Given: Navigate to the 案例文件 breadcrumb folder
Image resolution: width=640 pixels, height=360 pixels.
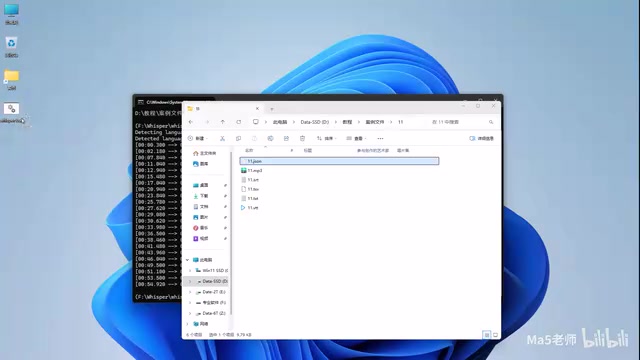Looking at the screenshot, I should click(x=375, y=122).
